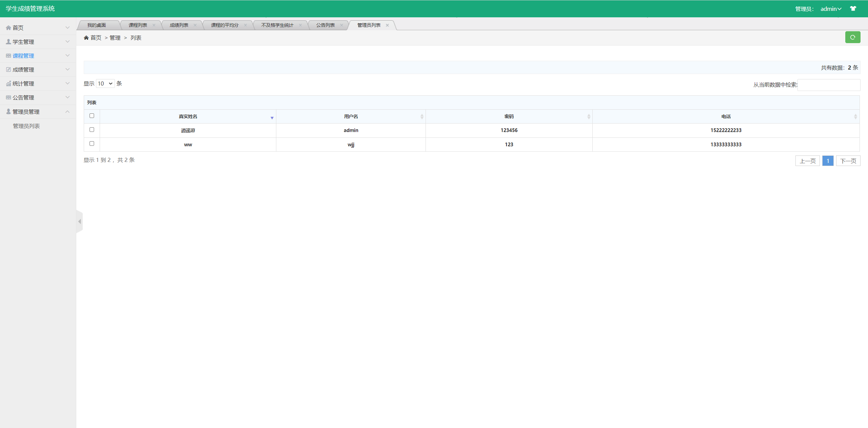Screen dimensions: 868x428
Task: Check the wjj row checkbox
Action: pos(92,144)
